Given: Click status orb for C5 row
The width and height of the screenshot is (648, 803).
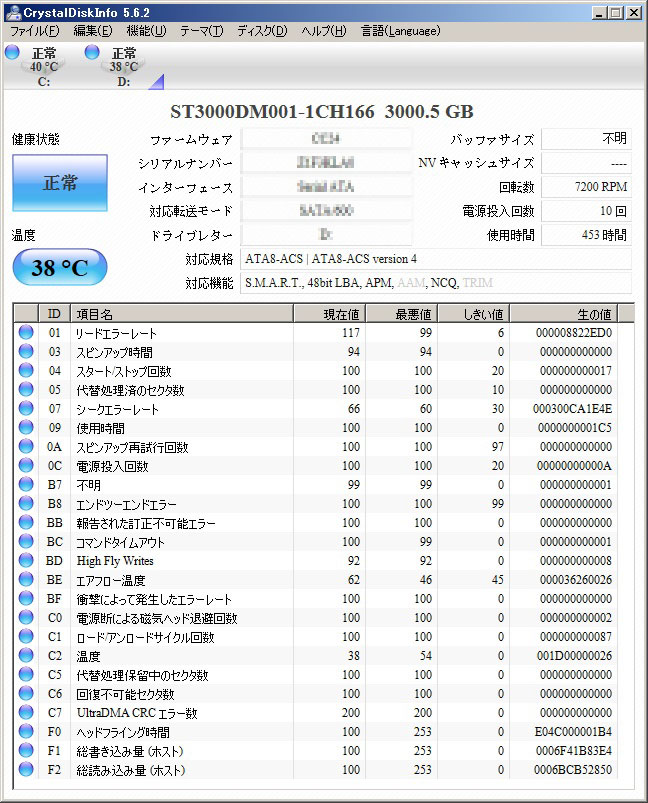Looking at the screenshot, I should [x=26, y=674].
